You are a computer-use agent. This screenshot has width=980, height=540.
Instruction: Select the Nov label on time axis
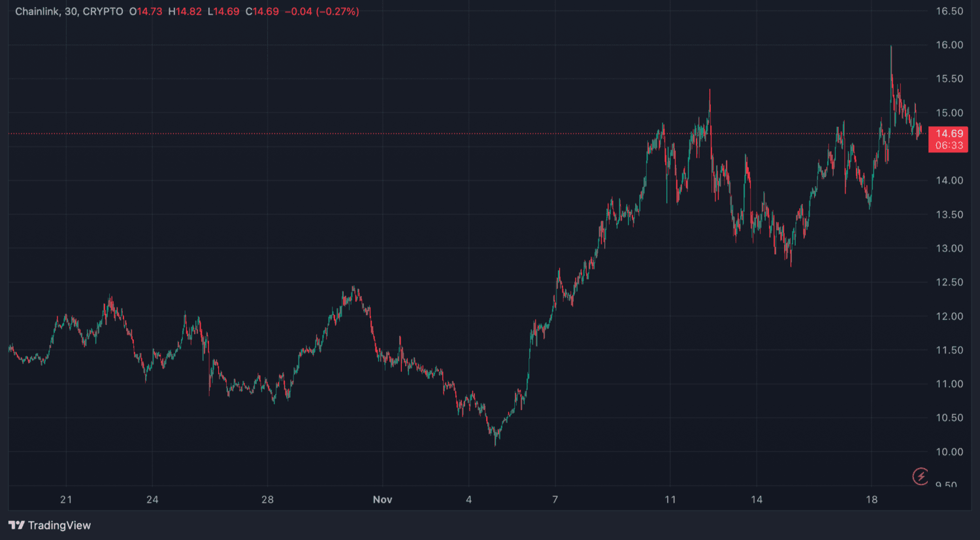382,499
